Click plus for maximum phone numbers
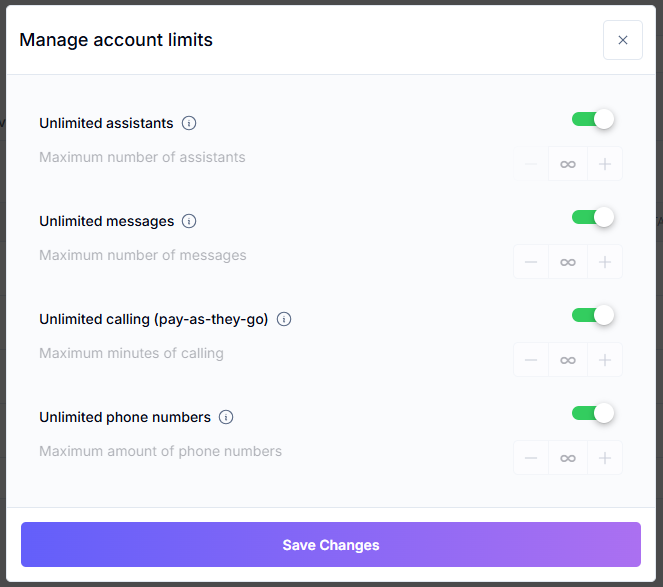The width and height of the screenshot is (663, 587). click(604, 458)
